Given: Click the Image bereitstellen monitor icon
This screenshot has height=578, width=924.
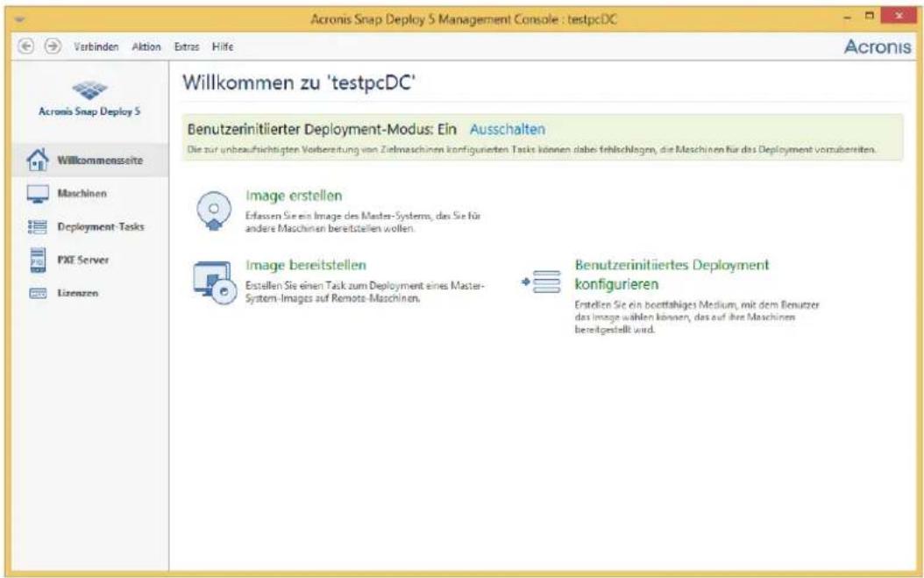Looking at the screenshot, I should point(215,282).
